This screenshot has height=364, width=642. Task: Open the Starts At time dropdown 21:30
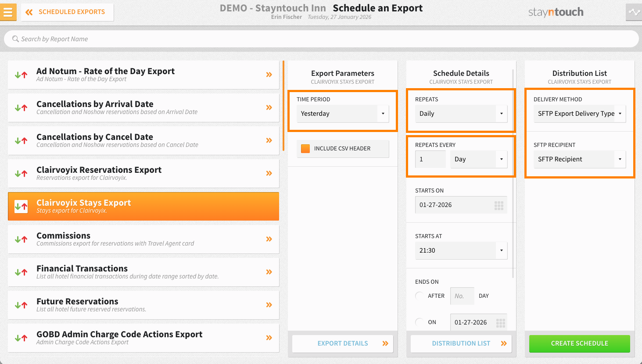[x=461, y=250]
